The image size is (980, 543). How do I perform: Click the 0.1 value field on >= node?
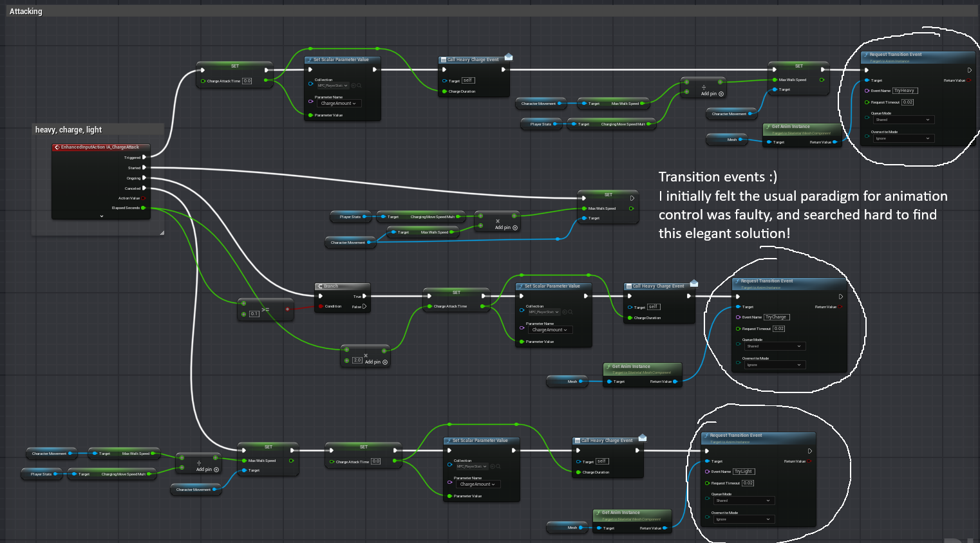[254, 314]
